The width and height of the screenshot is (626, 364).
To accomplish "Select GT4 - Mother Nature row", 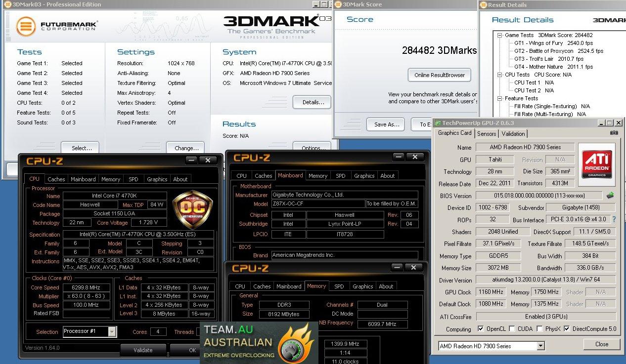I will (x=553, y=67).
